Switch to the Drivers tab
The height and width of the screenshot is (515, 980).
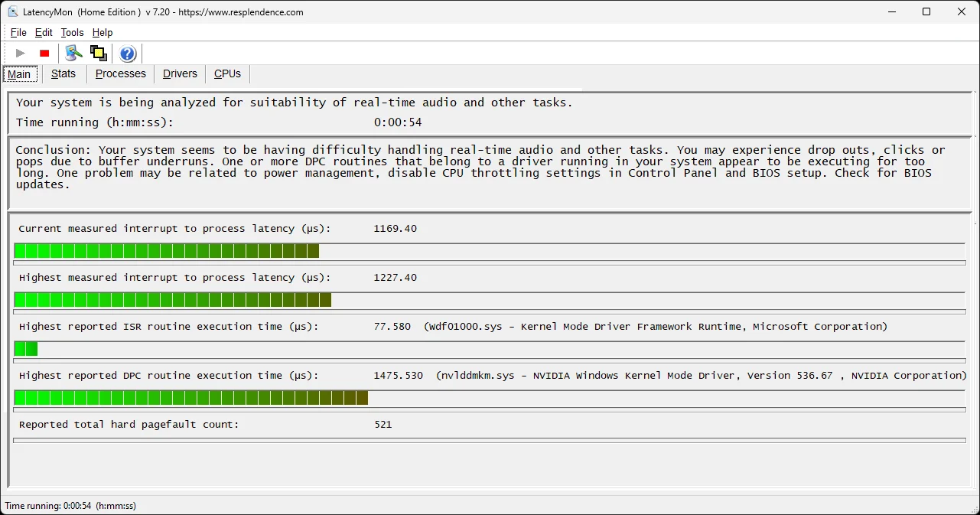click(180, 74)
